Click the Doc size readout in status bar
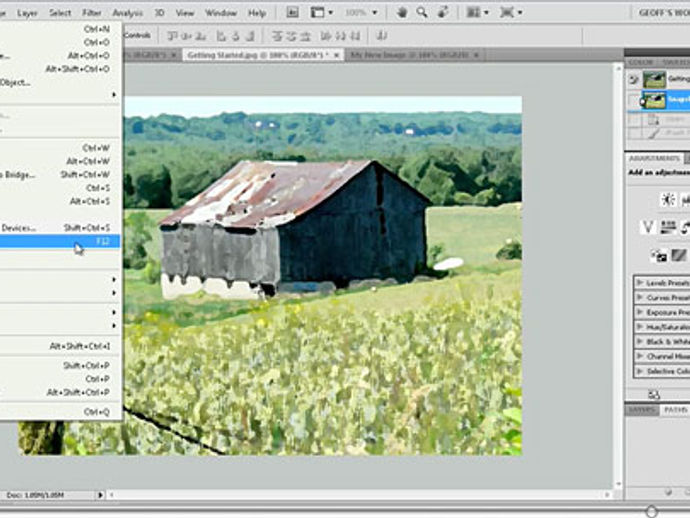 (x=35, y=495)
